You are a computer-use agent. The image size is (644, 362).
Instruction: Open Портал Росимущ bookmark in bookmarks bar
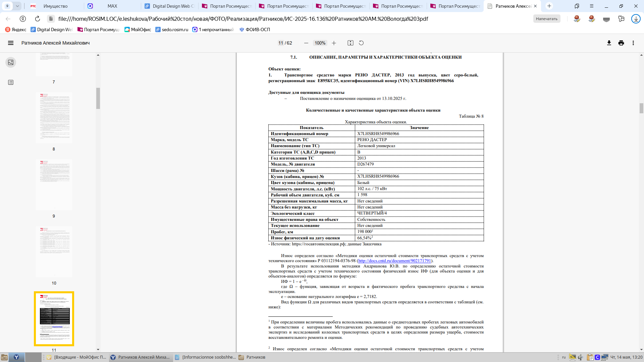99,29
